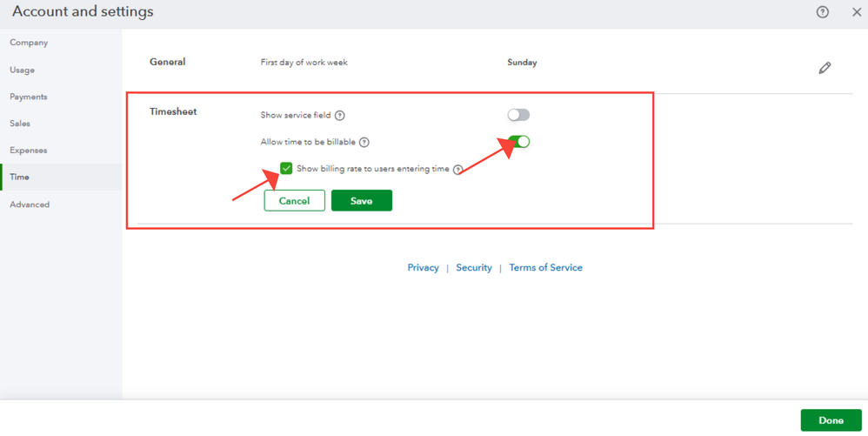Click help icon beside Show billing rate option
The image size is (868, 436).
(x=457, y=170)
